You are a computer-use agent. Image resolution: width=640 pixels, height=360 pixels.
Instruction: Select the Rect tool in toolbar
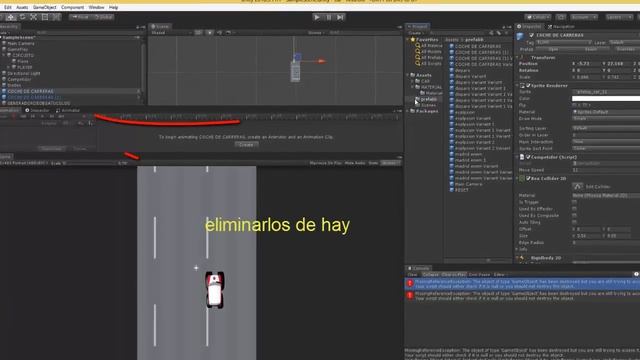point(45,17)
